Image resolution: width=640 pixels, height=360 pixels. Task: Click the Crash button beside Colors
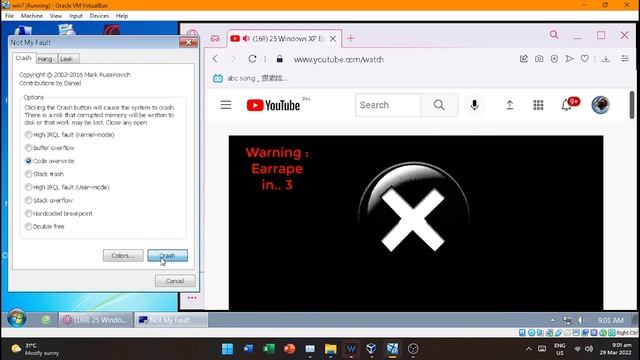(x=167, y=256)
